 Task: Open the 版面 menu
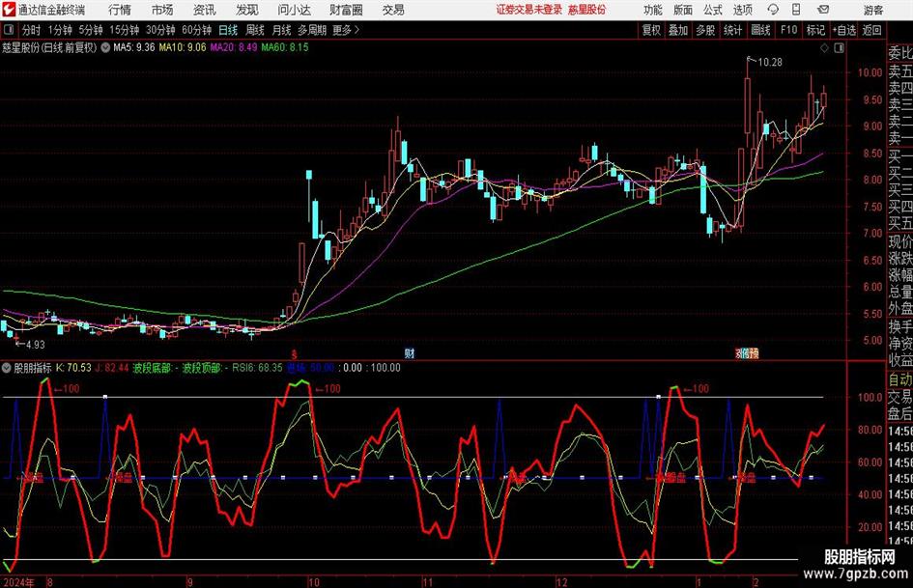tap(682, 10)
